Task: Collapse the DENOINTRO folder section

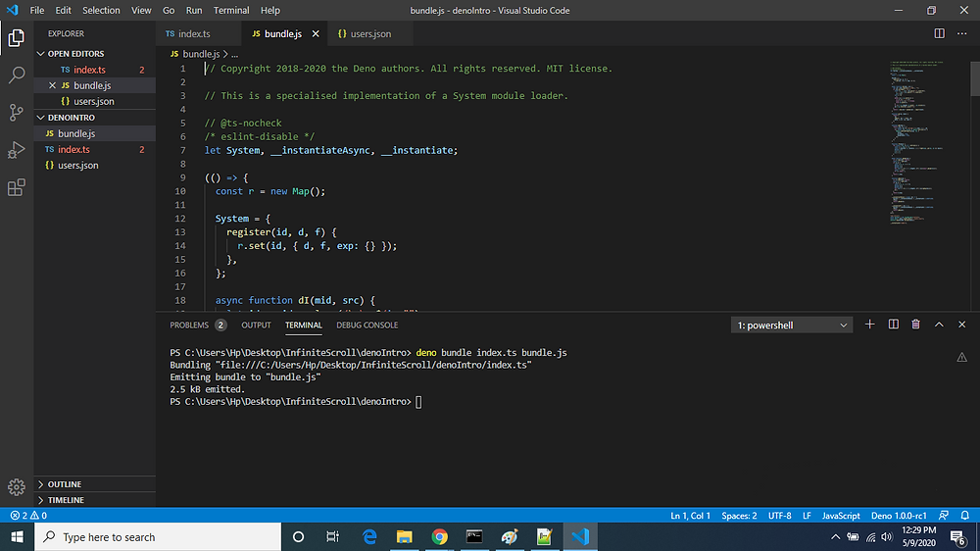Action: [94, 118]
